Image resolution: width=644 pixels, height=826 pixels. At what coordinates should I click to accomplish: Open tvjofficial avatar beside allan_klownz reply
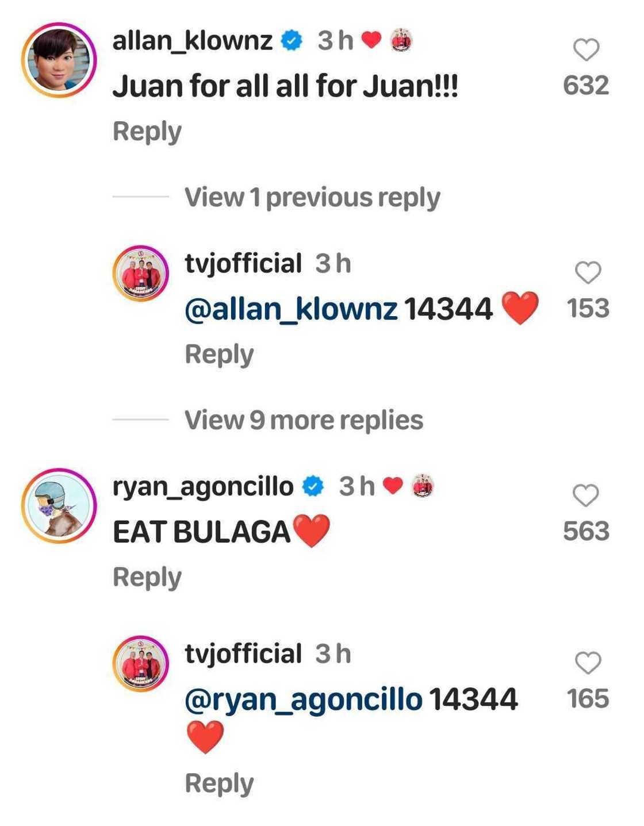[141, 273]
